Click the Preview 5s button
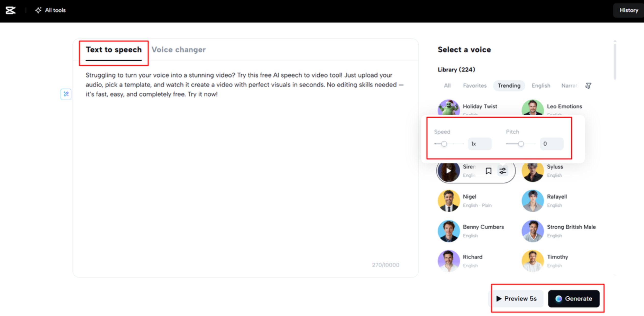This screenshot has height=316, width=644. coord(516,299)
